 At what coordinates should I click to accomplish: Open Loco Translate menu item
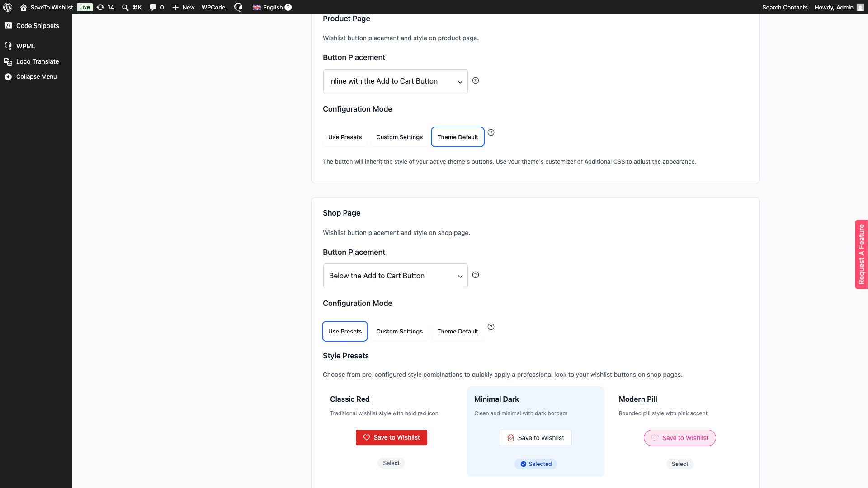pyautogui.click(x=38, y=61)
